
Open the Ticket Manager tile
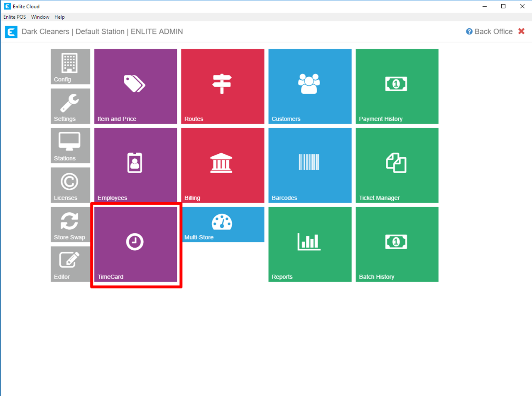[397, 165]
